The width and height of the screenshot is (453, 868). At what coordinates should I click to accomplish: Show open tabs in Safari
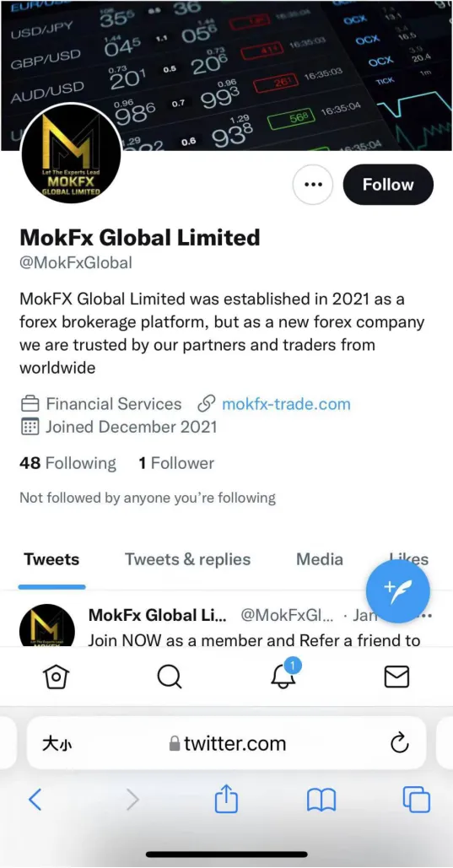(x=417, y=800)
